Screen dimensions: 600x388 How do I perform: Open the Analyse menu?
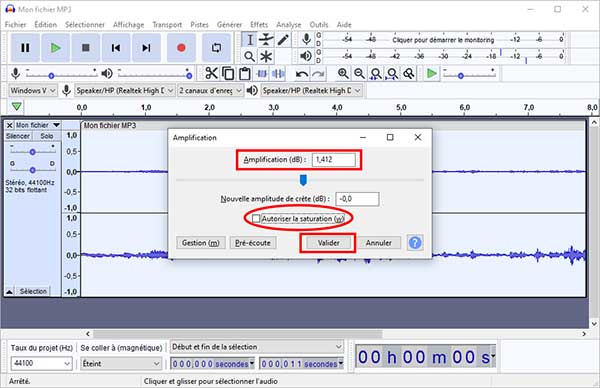click(289, 24)
